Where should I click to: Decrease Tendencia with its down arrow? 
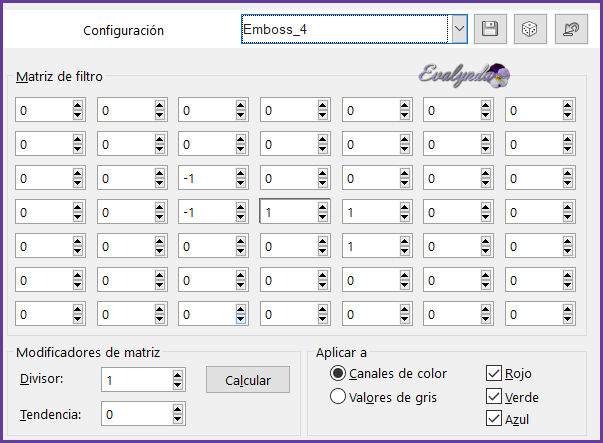tap(177, 418)
